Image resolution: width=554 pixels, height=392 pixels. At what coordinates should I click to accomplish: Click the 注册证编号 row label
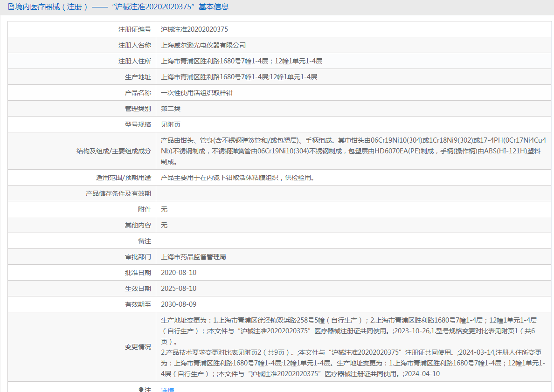coord(135,29)
